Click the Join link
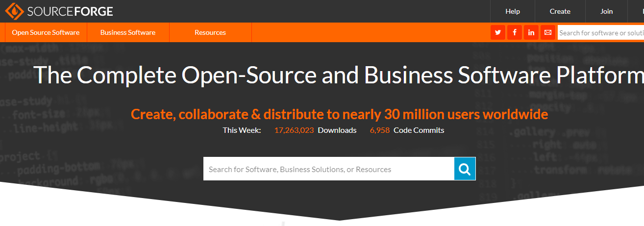Viewport: 644px width, 226px height. [x=606, y=11]
